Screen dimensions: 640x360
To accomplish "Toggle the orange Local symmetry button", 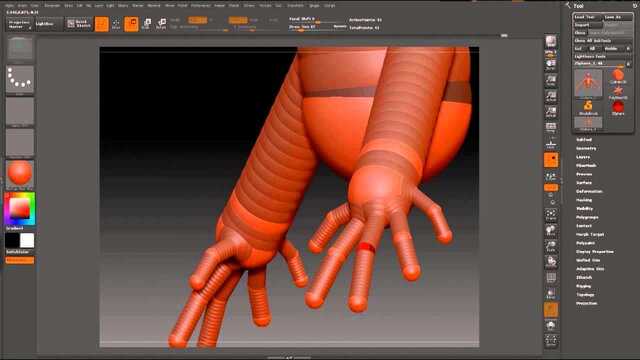I will coord(551,160).
